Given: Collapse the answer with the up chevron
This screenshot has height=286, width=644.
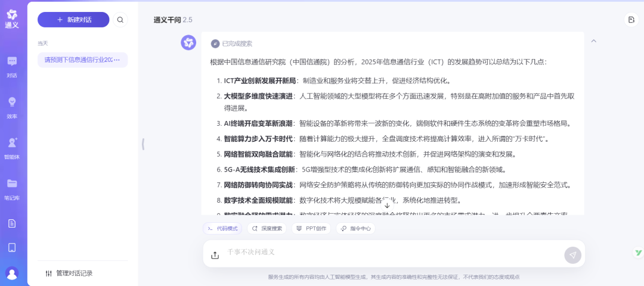Looking at the screenshot, I should tap(593, 41).
